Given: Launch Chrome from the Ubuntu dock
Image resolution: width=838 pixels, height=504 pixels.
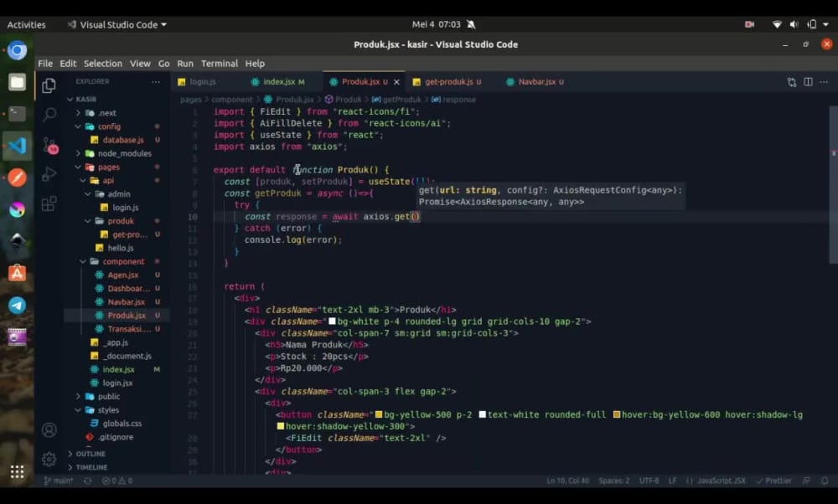Looking at the screenshot, I should point(17,51).
